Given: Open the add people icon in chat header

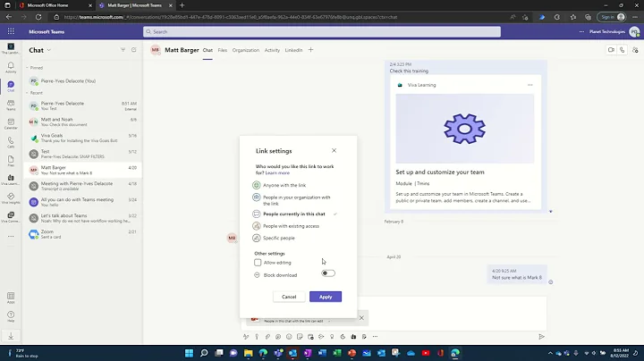Looking at the screenshot, I should pos(635,50).
